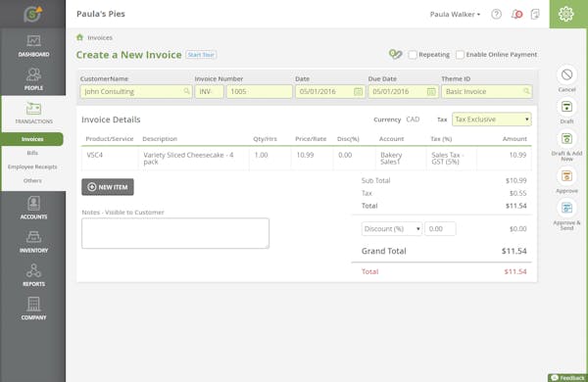Click the INV- prefix field
The width and height of the screenshot is (588, 382).
click(209, 91)
